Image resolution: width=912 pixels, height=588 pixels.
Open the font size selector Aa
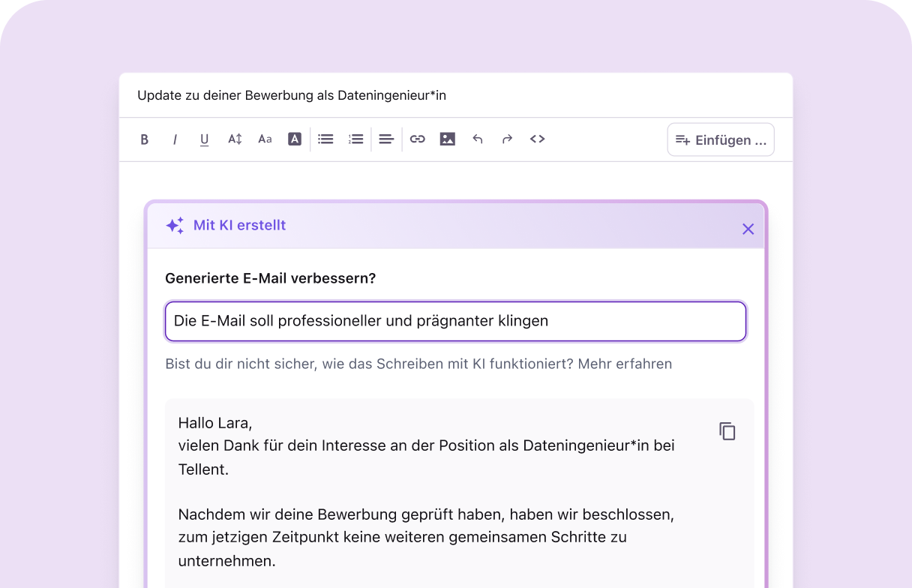point(265,139)
